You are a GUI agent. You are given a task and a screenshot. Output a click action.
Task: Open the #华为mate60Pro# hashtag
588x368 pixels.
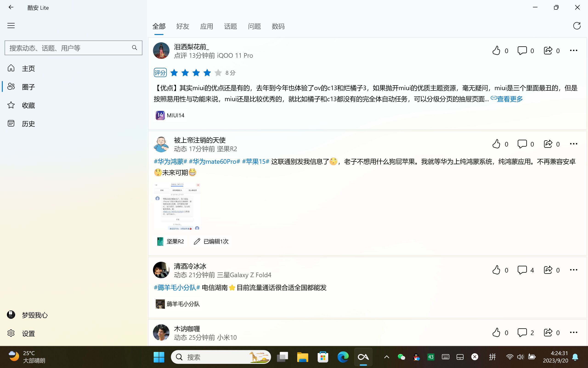214,162
